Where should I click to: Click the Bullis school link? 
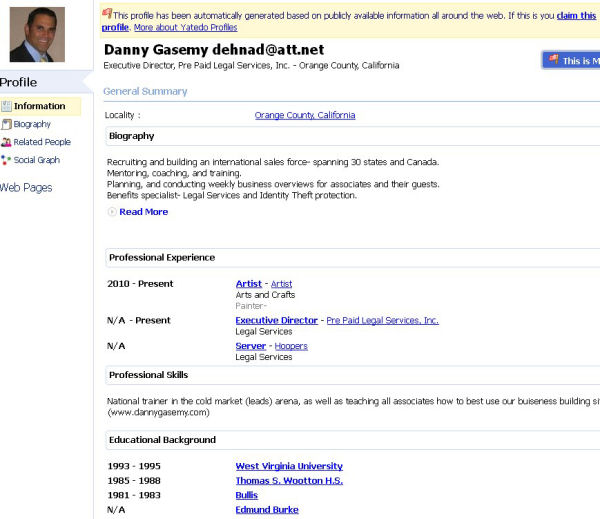247,495
